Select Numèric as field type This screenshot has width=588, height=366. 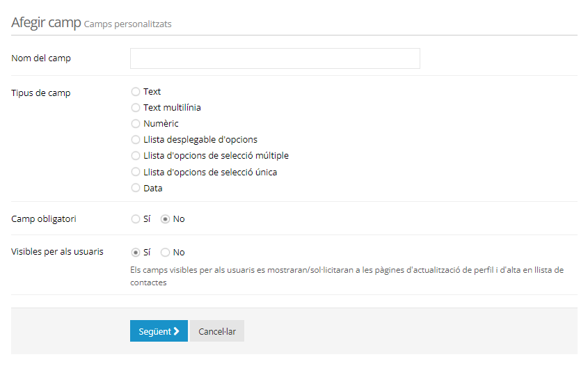[x=136, y=124]
